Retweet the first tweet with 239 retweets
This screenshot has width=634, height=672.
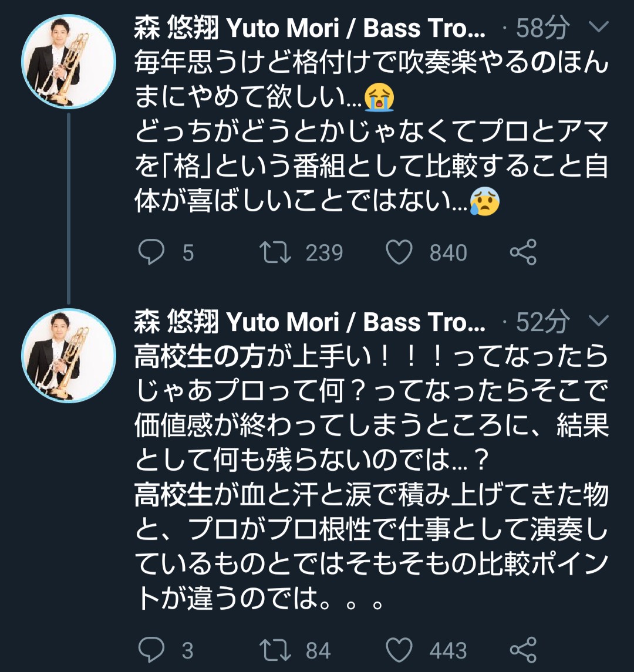click(275, 252)
